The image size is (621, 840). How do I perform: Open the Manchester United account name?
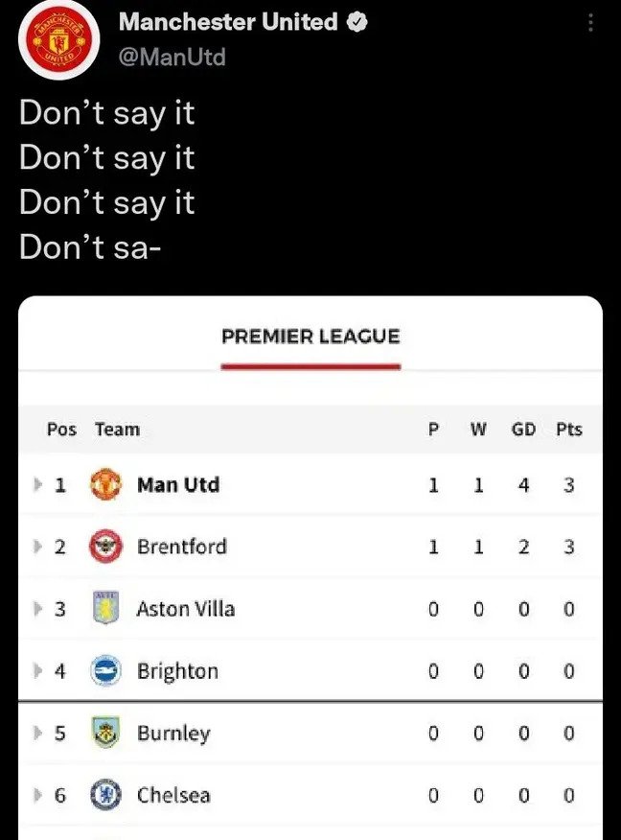pyautogui.click(x=228, y=22)
